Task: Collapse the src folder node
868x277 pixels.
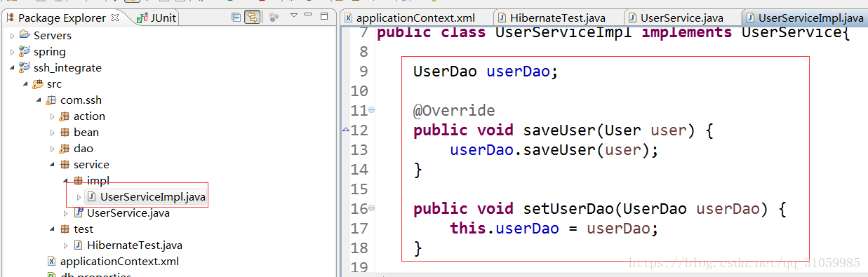Action: pos(25,84)
